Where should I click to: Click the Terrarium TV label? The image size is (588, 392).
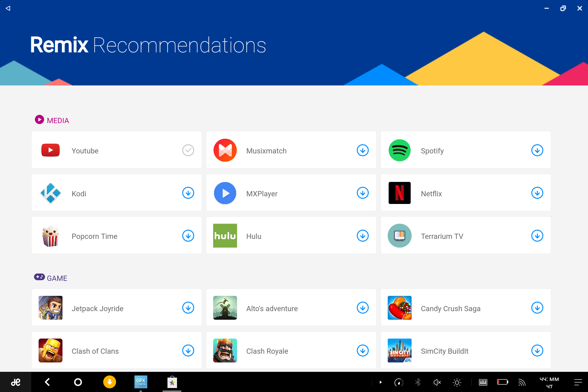tap(442, 236)
